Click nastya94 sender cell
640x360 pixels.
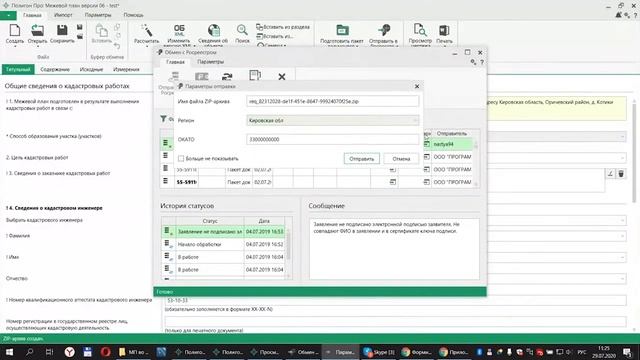pos(452,144)
